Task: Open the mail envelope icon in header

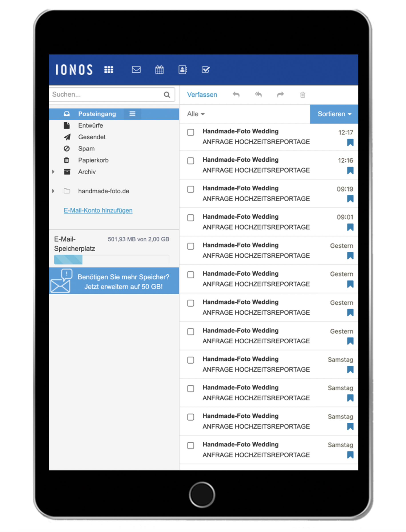Action: 136,70
